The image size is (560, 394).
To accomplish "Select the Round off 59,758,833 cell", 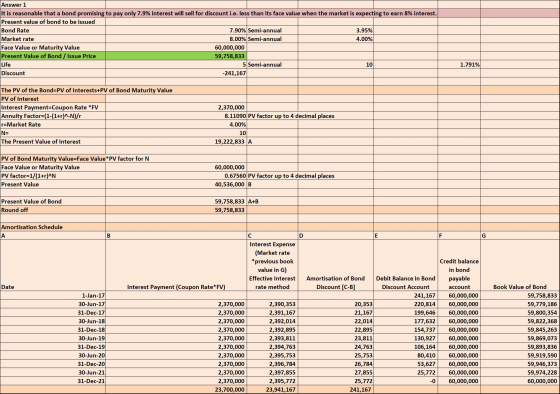I will click(x=176, y=210).
